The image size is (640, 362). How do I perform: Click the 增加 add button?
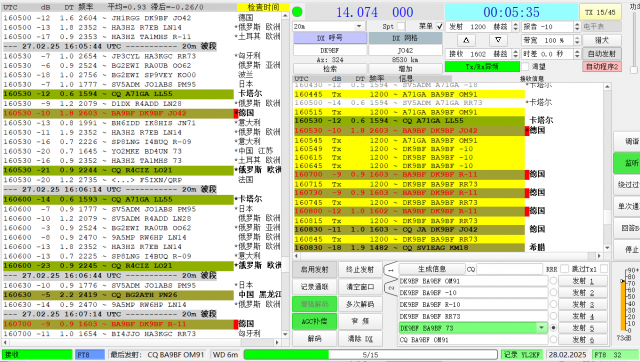tap(405, 69)
